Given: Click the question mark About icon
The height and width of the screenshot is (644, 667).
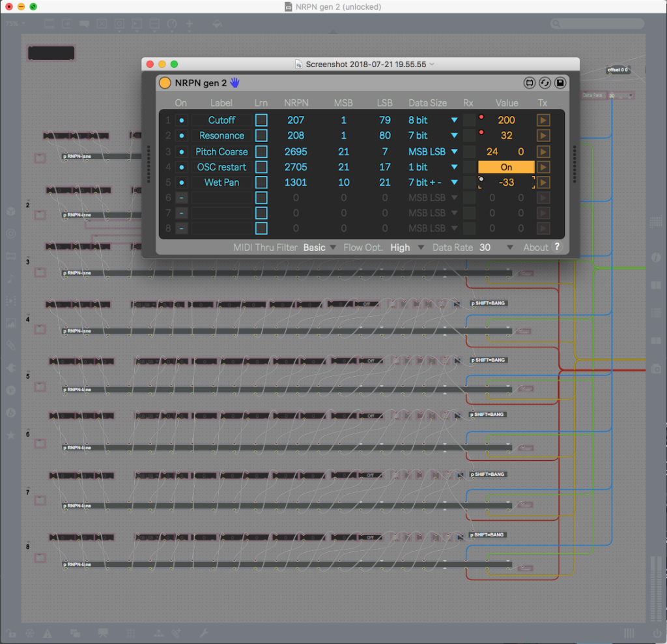Looking at the screenshot, I should [x=557, y=247].
